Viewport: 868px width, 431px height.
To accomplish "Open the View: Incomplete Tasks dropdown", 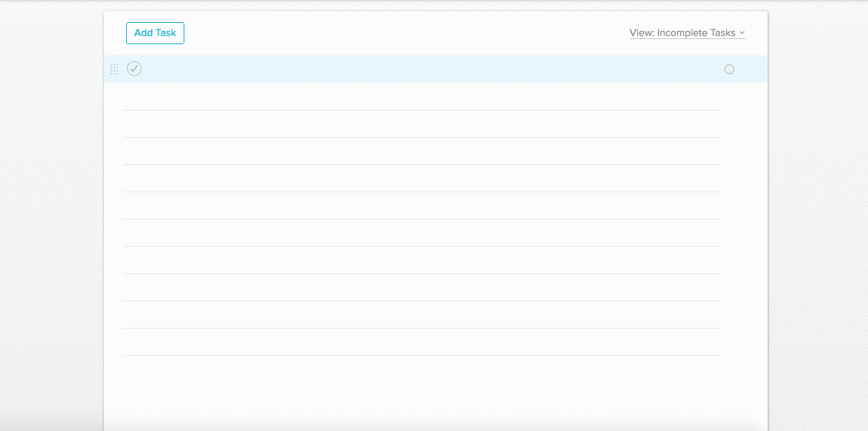I will pos(687,33).
